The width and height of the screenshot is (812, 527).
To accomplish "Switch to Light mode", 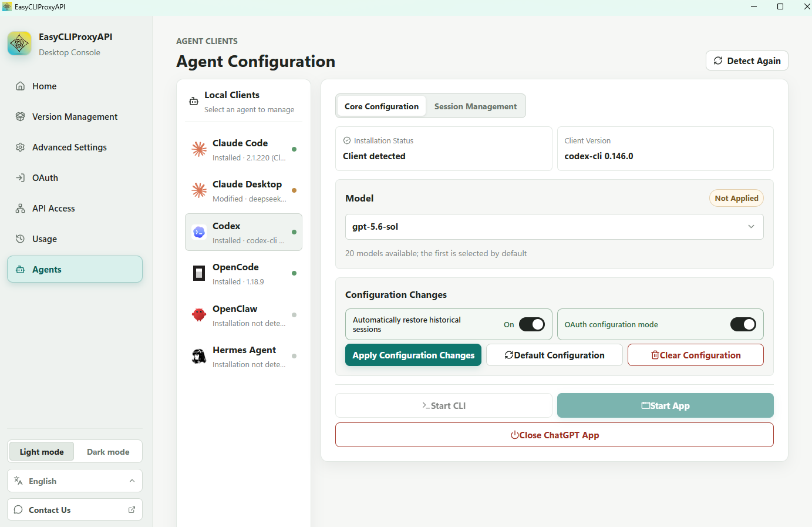I will tap(41, 452).
